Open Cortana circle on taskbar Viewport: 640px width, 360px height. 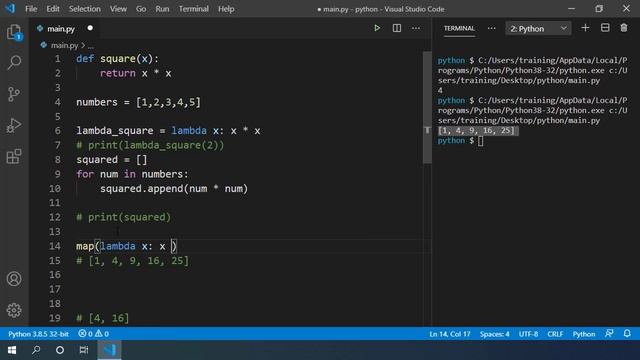click(60, 350)
